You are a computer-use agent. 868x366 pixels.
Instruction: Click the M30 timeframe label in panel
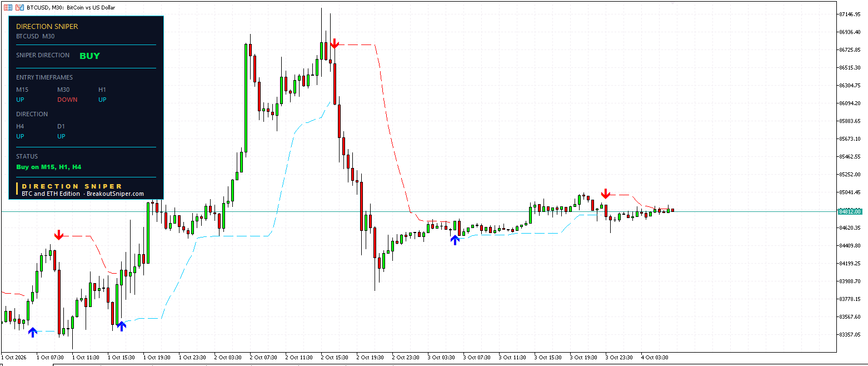63,90
